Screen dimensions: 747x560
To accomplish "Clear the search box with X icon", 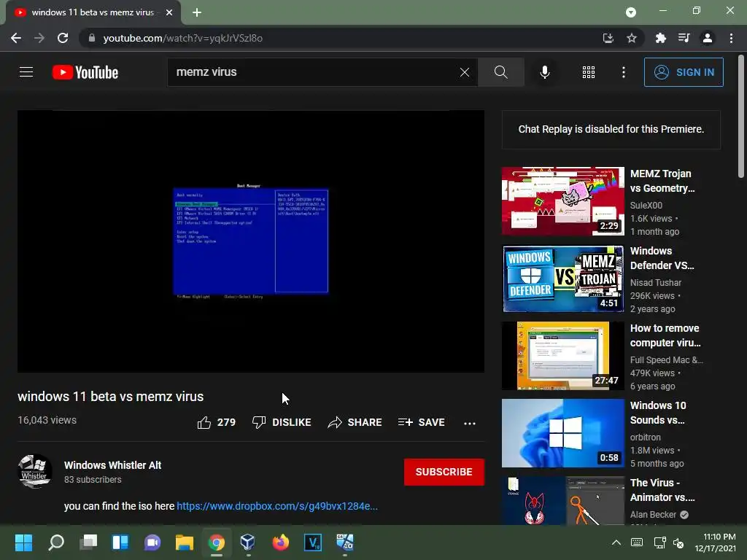I will (x=465, y=72).
